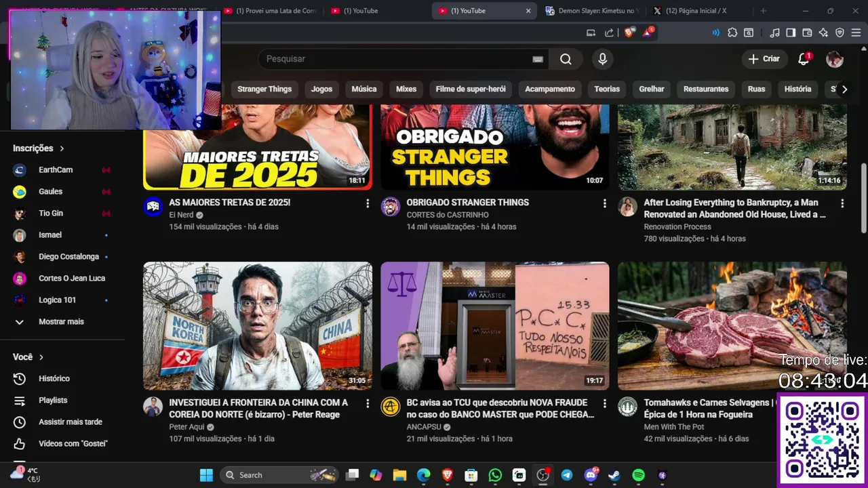868x488 pixels.
Task: Expand the Você section chevron
Action: 41,357
